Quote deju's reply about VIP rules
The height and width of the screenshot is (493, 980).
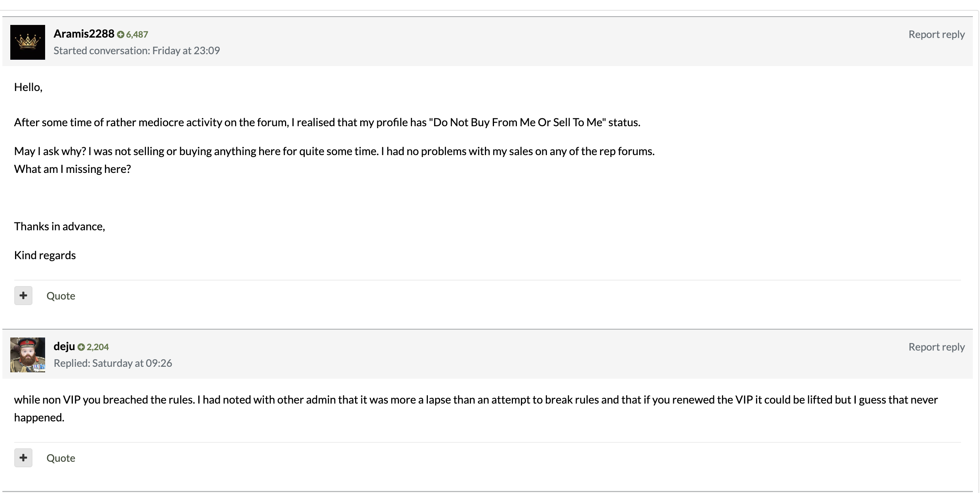(61, 458)
